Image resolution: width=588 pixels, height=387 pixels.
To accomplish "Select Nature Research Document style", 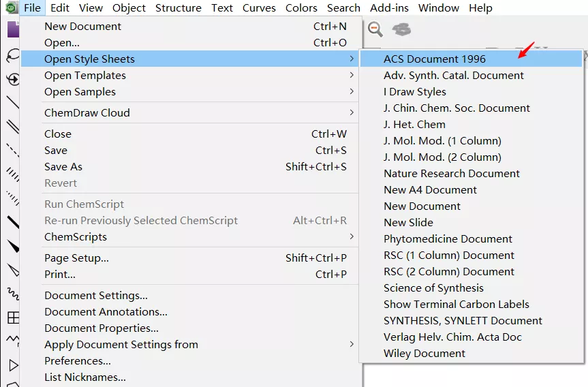I will coord(471,174).
